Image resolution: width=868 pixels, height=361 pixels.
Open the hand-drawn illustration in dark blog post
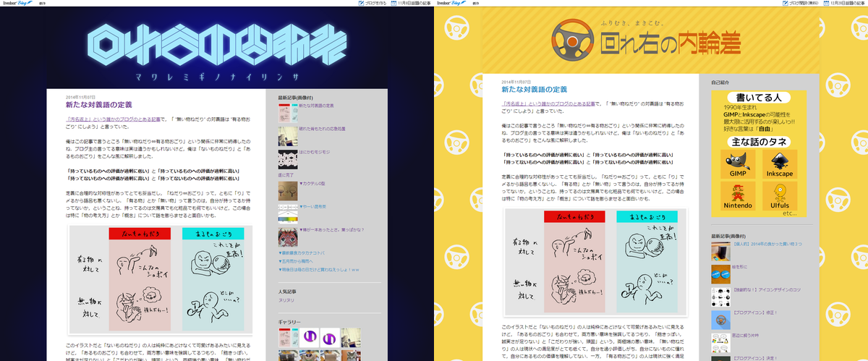click(159, 279)
